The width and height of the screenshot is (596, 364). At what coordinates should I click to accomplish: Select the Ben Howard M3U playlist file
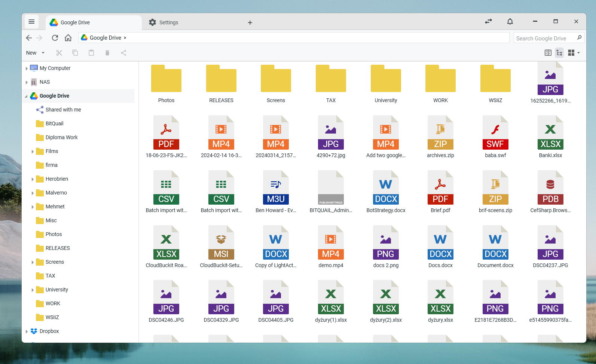point(276,192)
